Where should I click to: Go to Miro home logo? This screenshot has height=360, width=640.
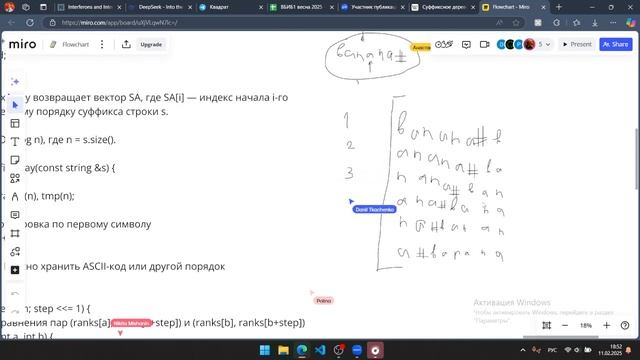click(22, 44)
